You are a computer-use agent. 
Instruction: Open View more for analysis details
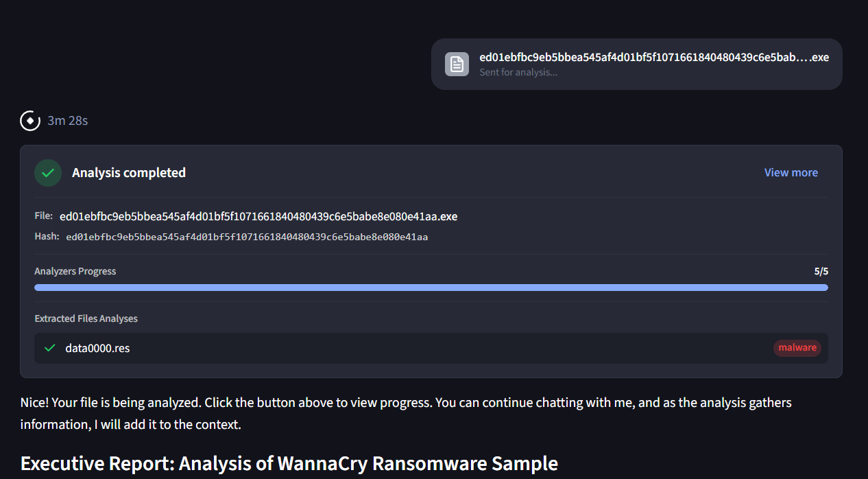pyautogui.click(x=791, y=173)
